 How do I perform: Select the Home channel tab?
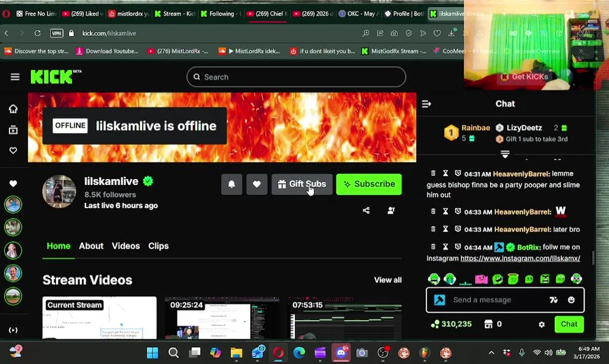click(x=59, y=246)
